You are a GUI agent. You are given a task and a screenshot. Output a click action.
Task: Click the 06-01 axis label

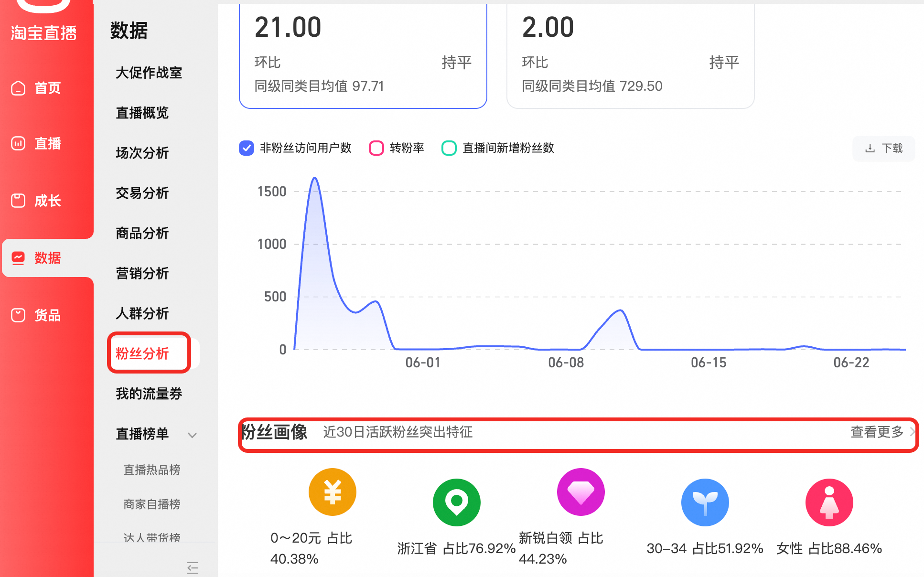coord(423,363)
